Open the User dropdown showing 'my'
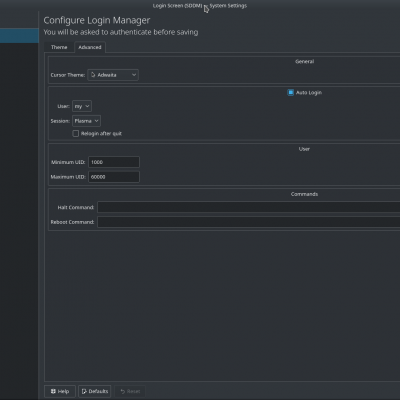400x400 pixels. pos(82,106)
